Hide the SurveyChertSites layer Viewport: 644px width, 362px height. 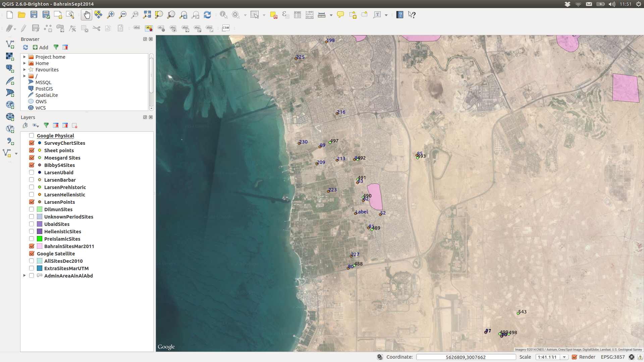pyautogui.click(x=32, y=143)
